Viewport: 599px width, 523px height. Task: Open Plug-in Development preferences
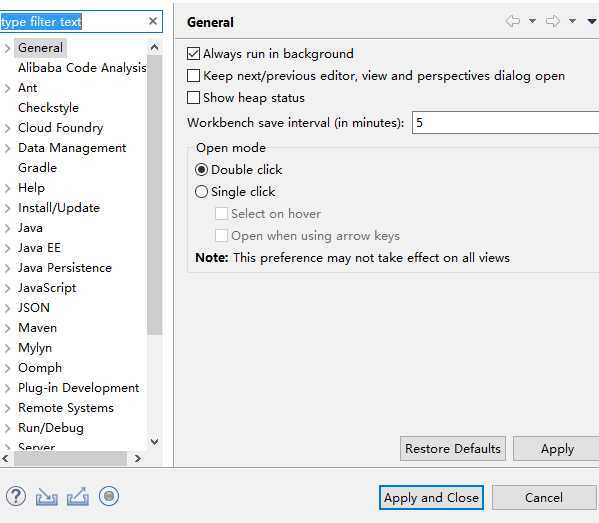pos(79,388)
